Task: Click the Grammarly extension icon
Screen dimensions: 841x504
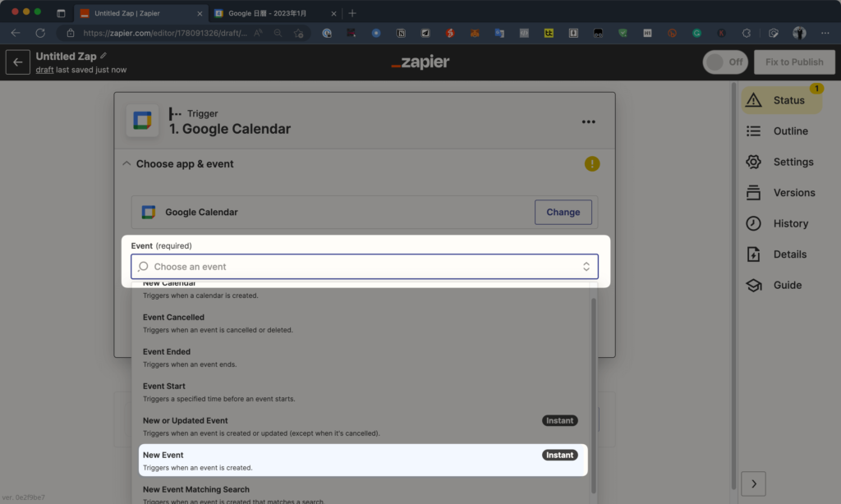Action: click(696, 33)
